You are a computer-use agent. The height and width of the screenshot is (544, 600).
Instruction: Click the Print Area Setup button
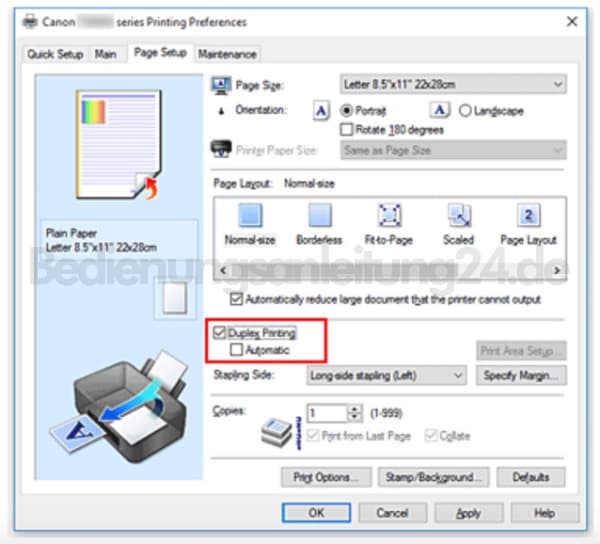pos(521,350)
